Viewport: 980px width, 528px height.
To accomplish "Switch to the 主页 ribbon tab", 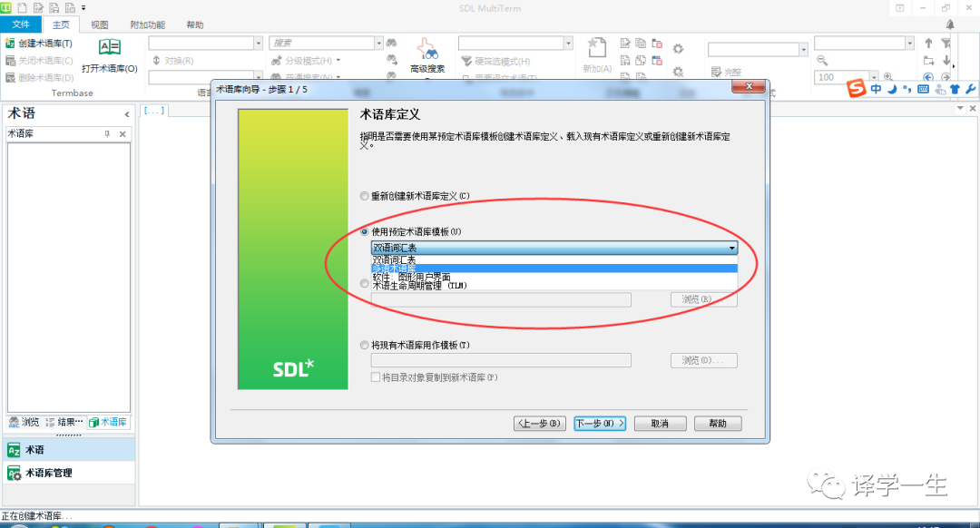I will tap(61, 24).
